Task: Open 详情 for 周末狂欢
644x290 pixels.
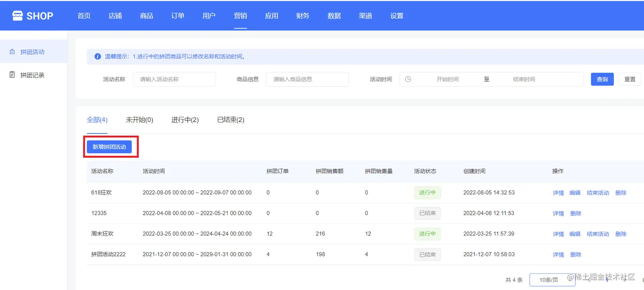Action: (558, 234)
